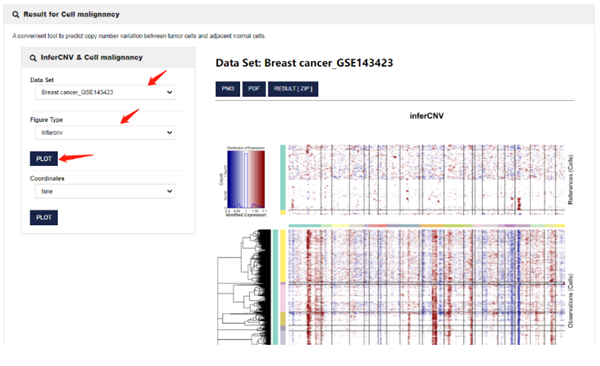
Task: Expand the Figure Type dropdown showing Infercnv
Action: (105, 132)
